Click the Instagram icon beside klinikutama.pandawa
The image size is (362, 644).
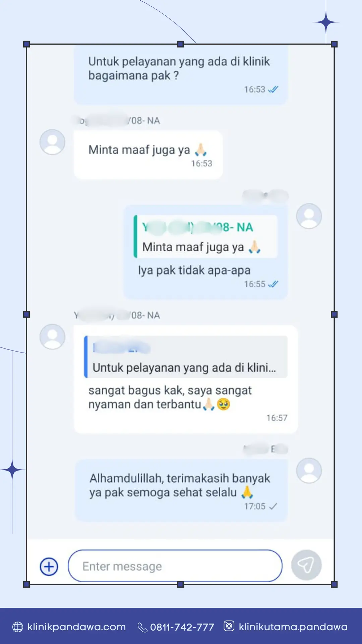[229, 626]
